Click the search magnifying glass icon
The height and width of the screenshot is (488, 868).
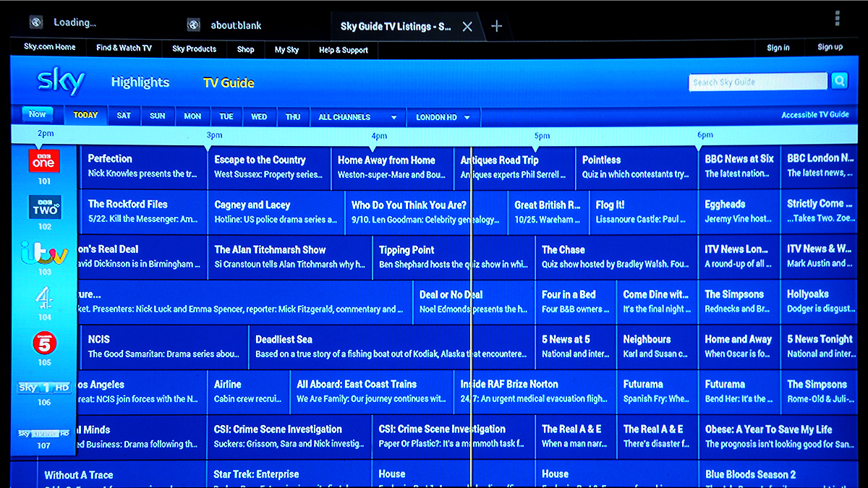pos(839,81)
